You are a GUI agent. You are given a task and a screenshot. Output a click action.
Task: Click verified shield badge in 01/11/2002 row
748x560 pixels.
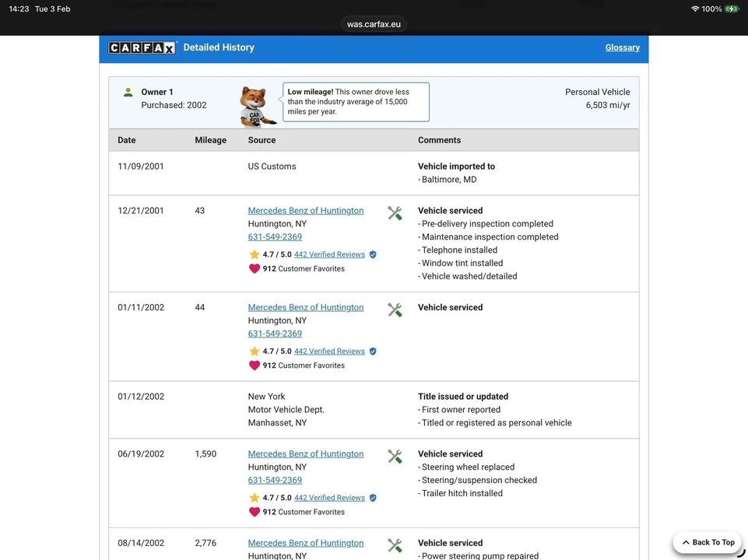373,352
